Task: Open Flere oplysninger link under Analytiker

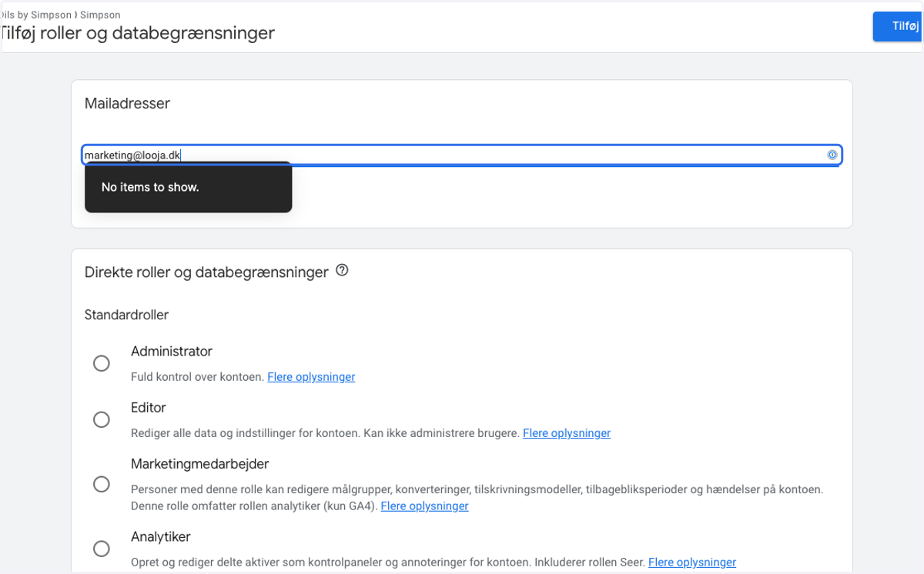Action: coord(692,562)
